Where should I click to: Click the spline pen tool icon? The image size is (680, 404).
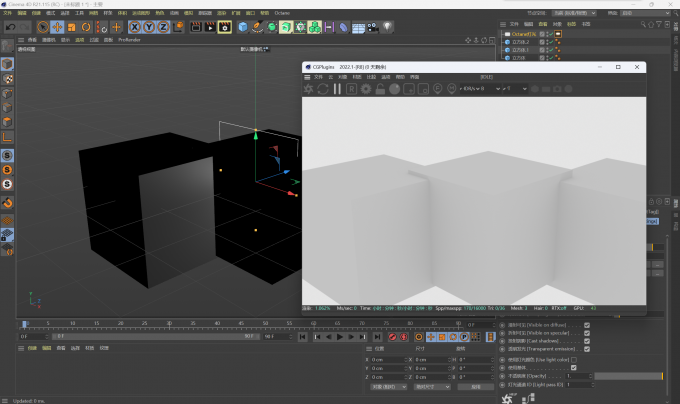[x=257, y=27]
